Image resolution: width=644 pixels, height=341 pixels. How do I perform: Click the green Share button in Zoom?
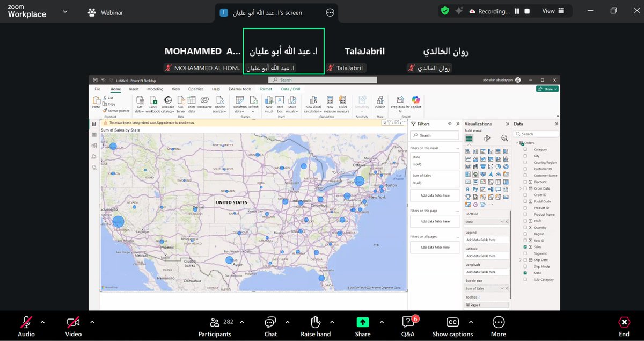(363, 326)
